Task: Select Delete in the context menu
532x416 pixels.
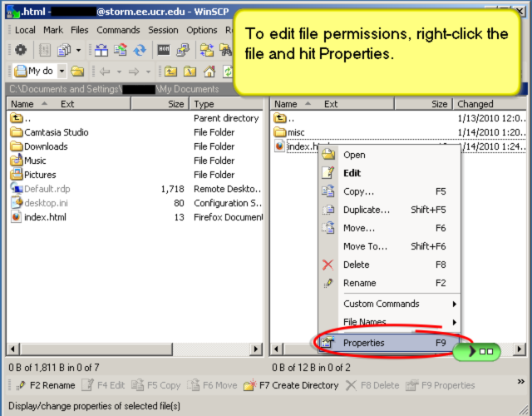Action: [x=356, y=265]
